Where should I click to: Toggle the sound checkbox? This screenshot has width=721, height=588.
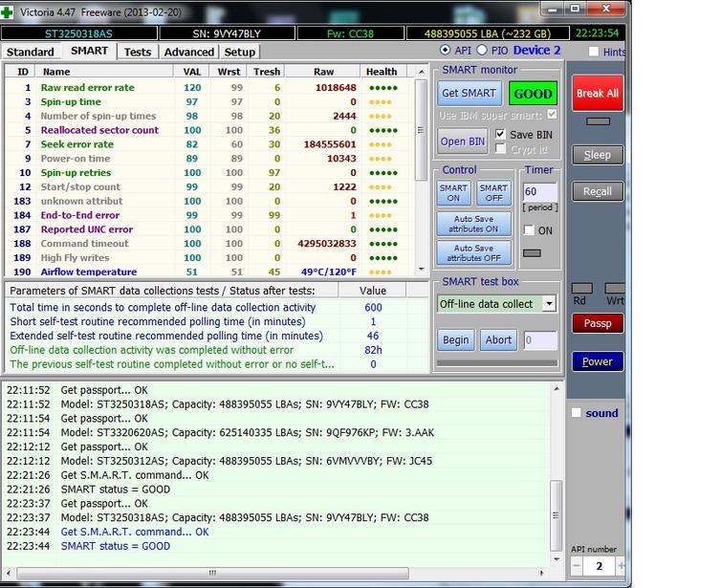point(577,412)
